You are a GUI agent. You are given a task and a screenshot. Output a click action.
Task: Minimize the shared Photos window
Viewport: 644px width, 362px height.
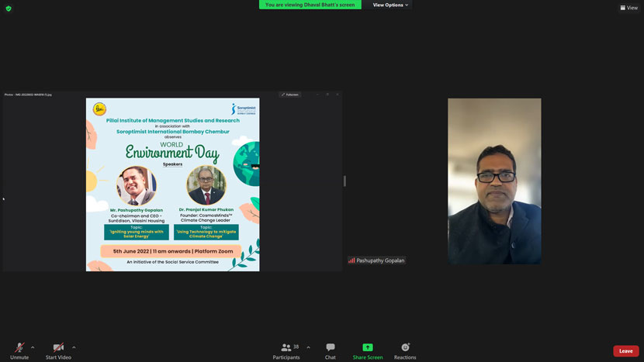pos(317,95)
